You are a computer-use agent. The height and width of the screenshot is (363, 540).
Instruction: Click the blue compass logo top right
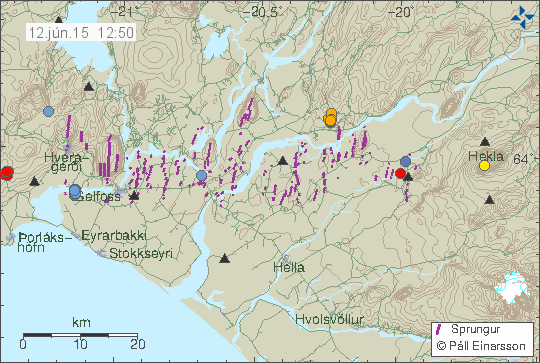pyautogui.click(x=522, y=17)
